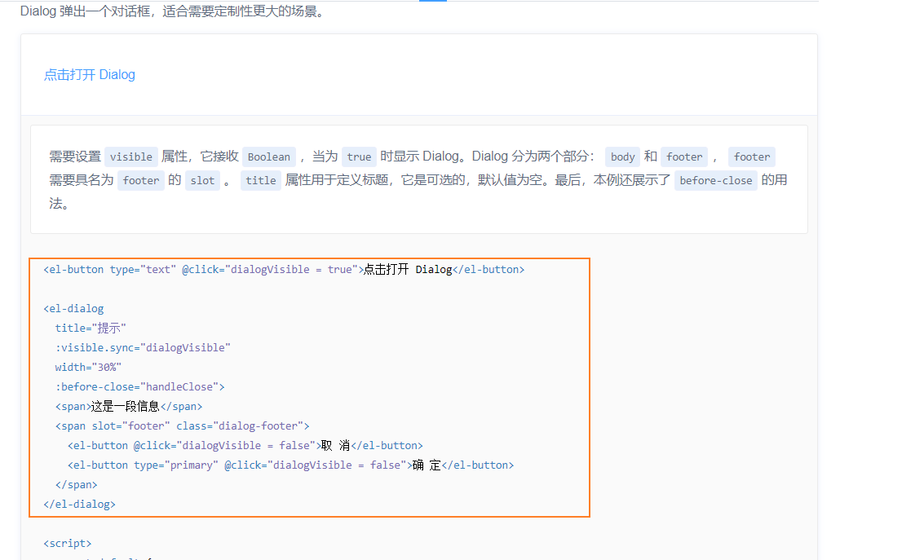Click the code line '<el-dialog'

(x=73, y=309)
